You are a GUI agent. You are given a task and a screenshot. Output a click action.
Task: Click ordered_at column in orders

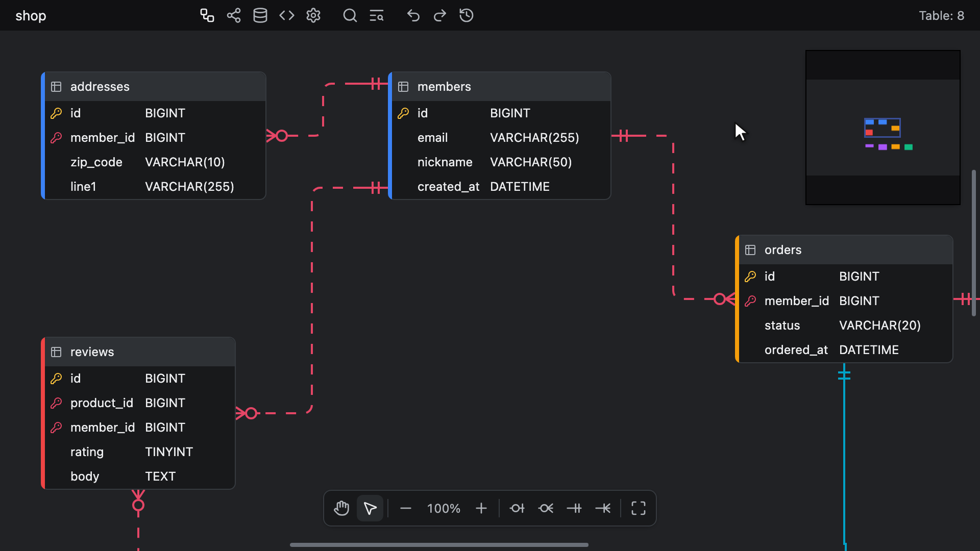pyautogui.click(x=846, y=350)
